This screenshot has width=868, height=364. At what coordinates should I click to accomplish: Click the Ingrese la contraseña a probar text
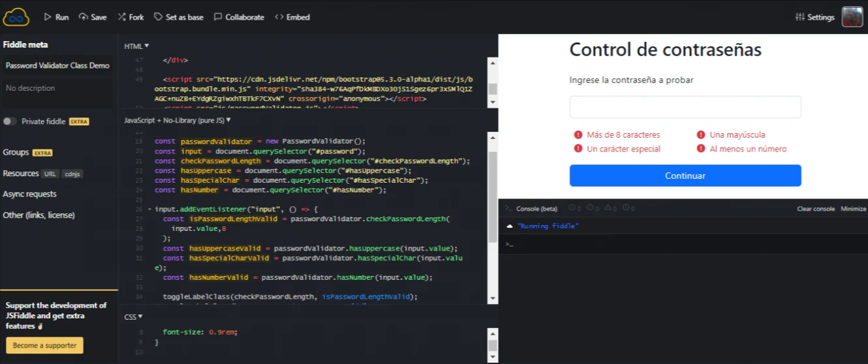click(x=631, y=80)
